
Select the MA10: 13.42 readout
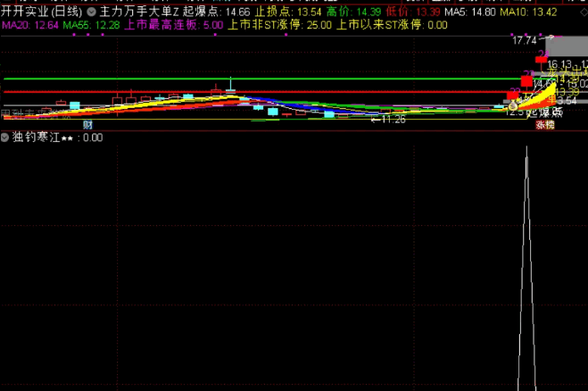point(528,12)
